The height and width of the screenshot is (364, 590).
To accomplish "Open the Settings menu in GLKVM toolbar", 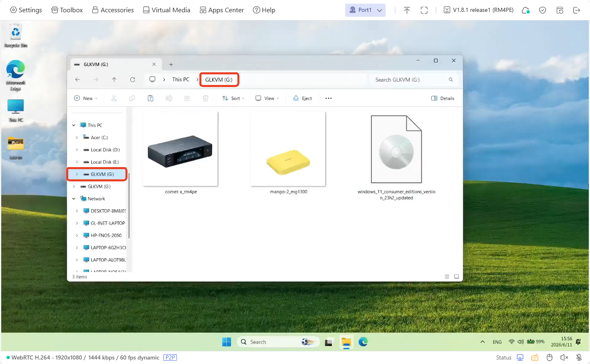I will click(26, 10).
